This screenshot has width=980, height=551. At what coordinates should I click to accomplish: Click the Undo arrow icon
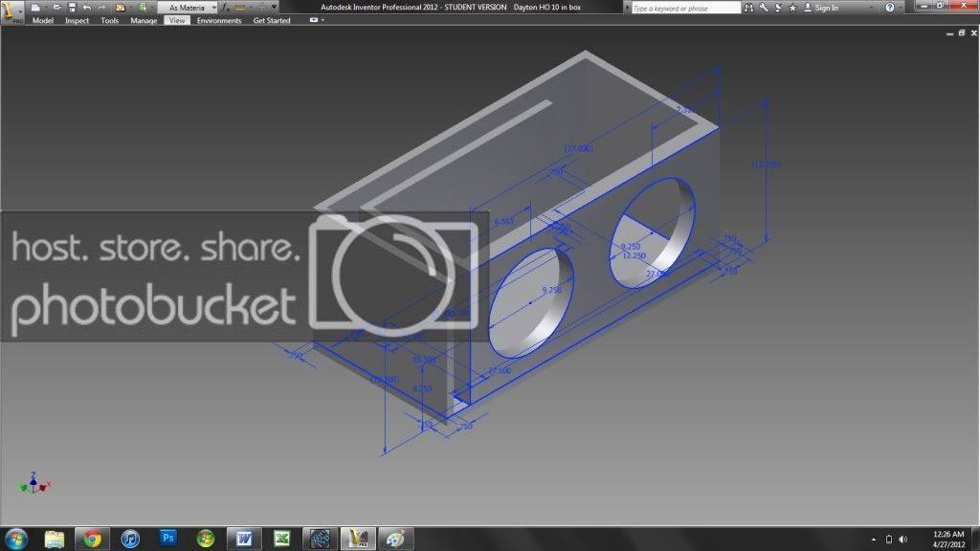(x=87, y=8)
